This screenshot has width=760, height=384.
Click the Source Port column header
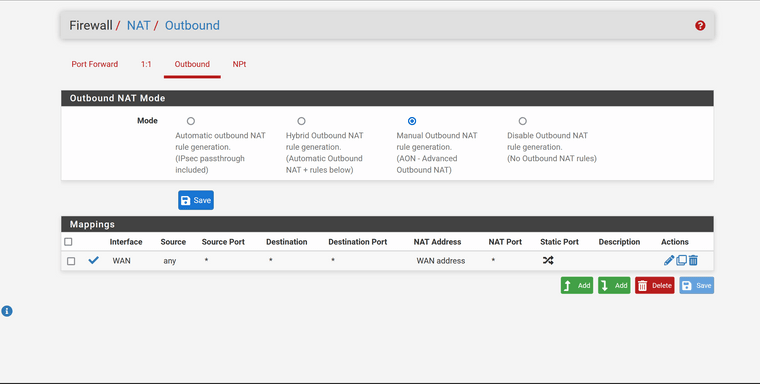(223, 242)
